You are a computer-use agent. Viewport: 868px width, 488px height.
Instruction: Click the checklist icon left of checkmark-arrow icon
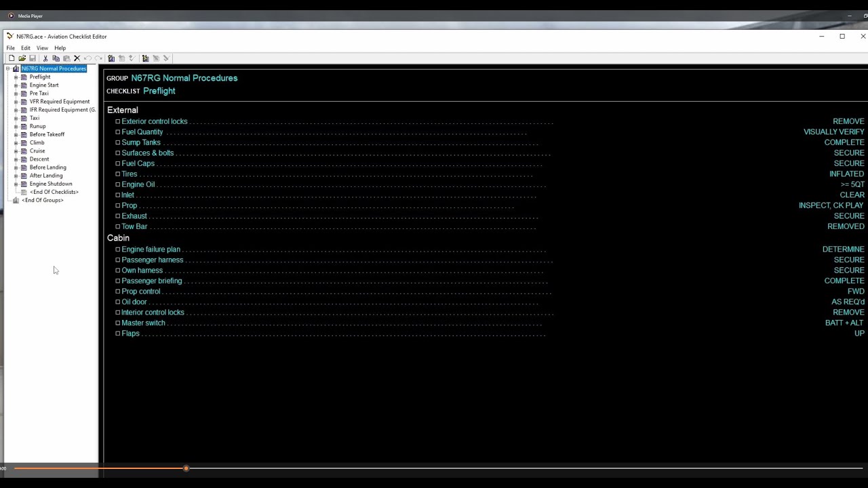[121, 58]
